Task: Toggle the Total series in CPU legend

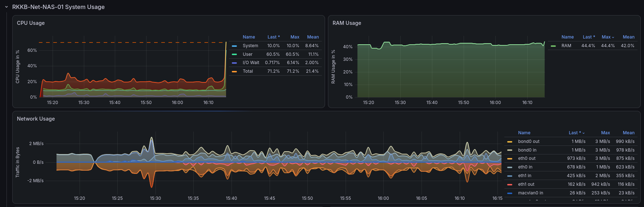Action: point(248,71)
